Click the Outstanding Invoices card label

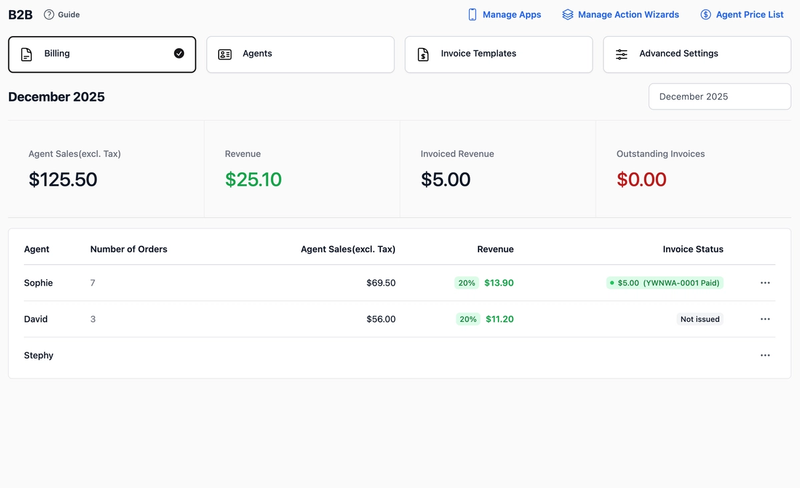click(x=661, y=154)
